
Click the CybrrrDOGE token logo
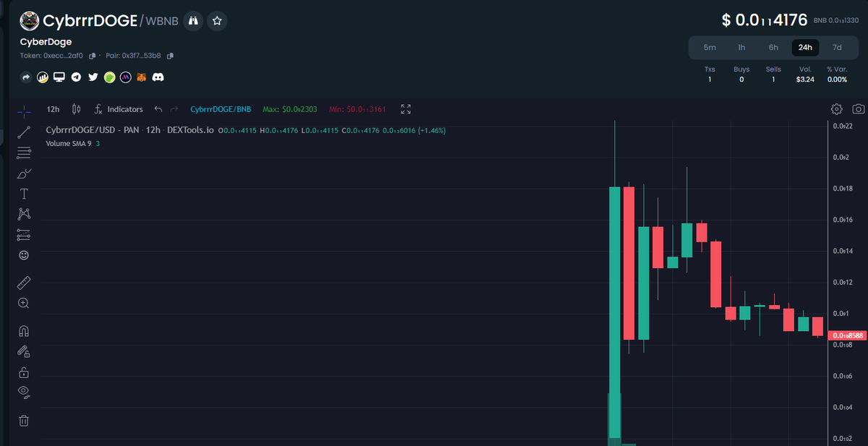pos(30,21)
